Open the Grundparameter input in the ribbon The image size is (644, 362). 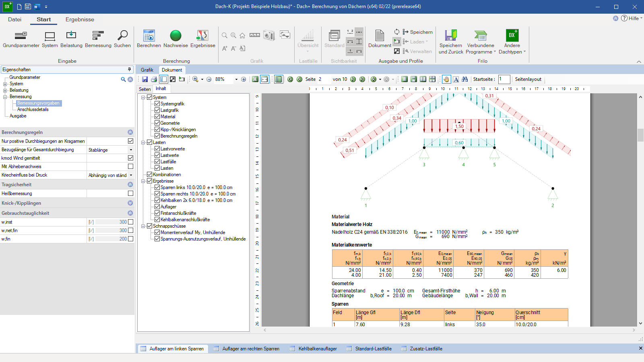pos(21,39)
